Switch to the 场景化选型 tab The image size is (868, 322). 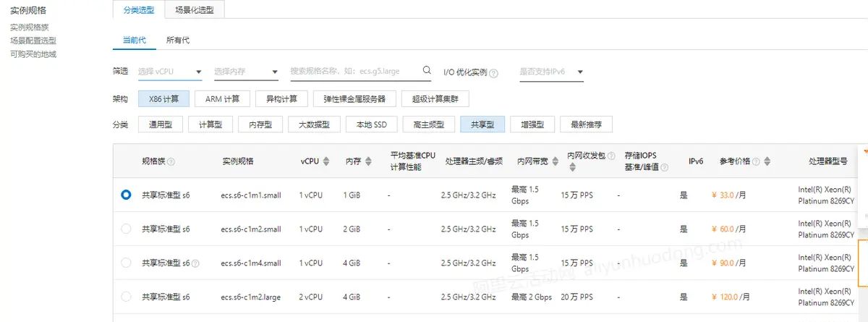coord(195,9)
